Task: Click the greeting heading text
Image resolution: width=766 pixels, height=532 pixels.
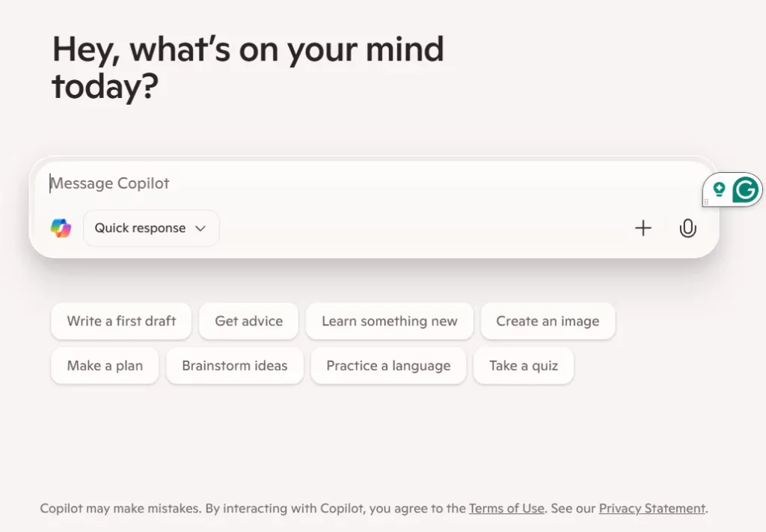Action: tap(248, 68)
